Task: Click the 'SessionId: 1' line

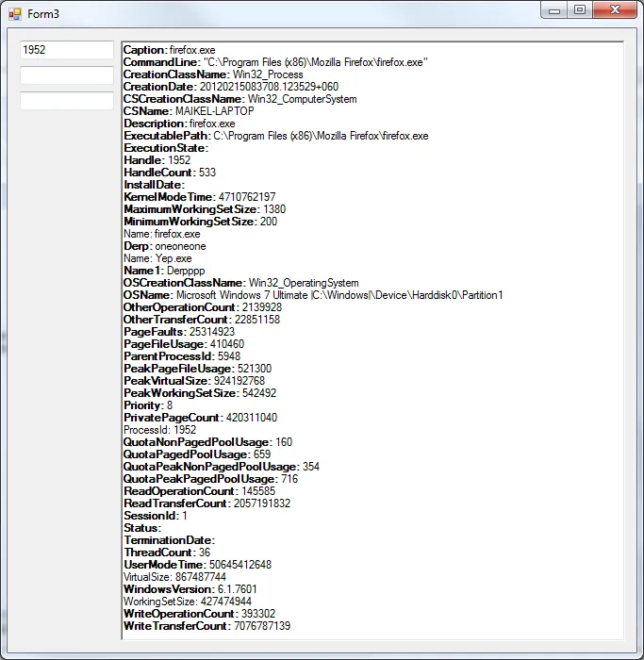Action: click(156, 515)
